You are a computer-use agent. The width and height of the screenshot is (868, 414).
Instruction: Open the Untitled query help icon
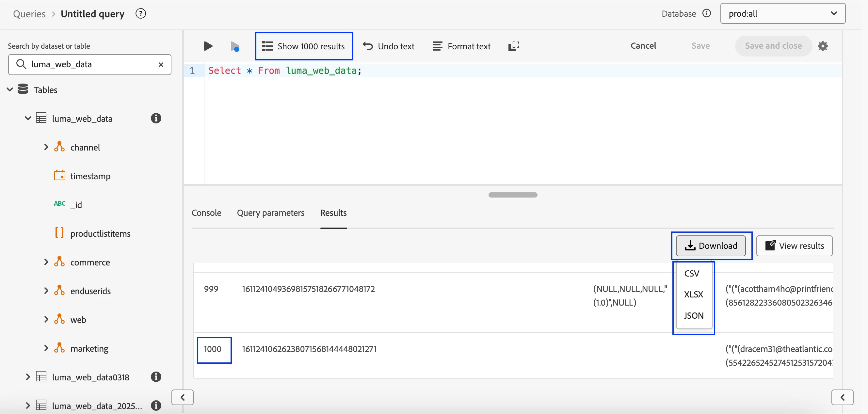tap(140, 14)
